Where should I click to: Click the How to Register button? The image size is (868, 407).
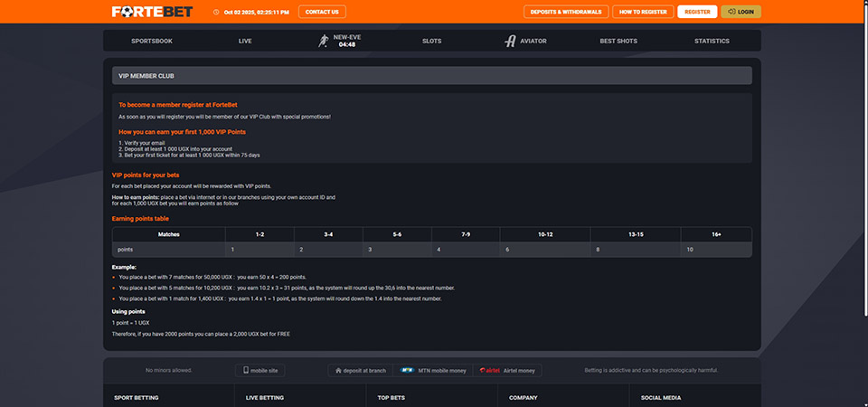point(643,12)
